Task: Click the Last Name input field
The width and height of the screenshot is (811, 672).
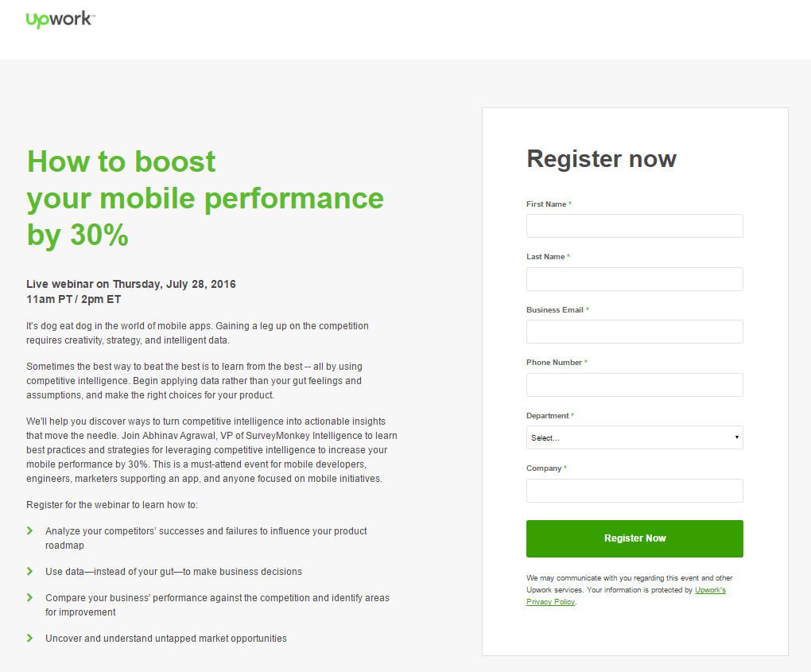Action: click(x=634, y=278)
